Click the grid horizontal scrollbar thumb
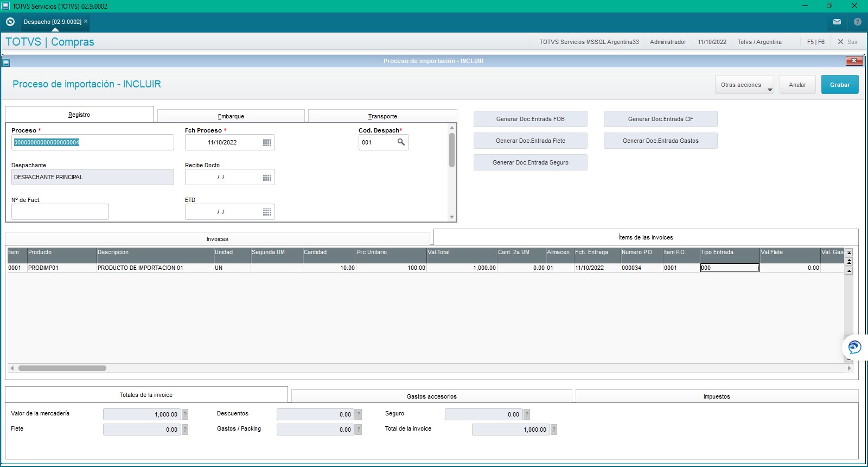The image size is (868, 467). tap(62, 368)
